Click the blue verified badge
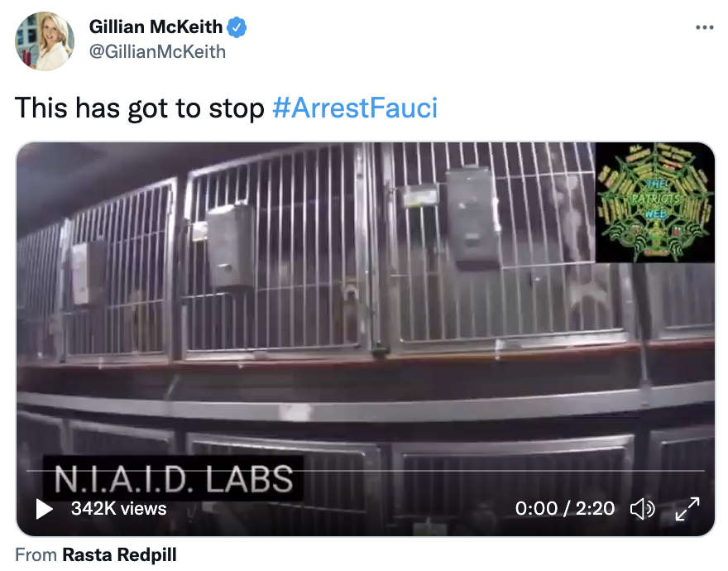This screenshot has width=728, height=571. (237, 27)
